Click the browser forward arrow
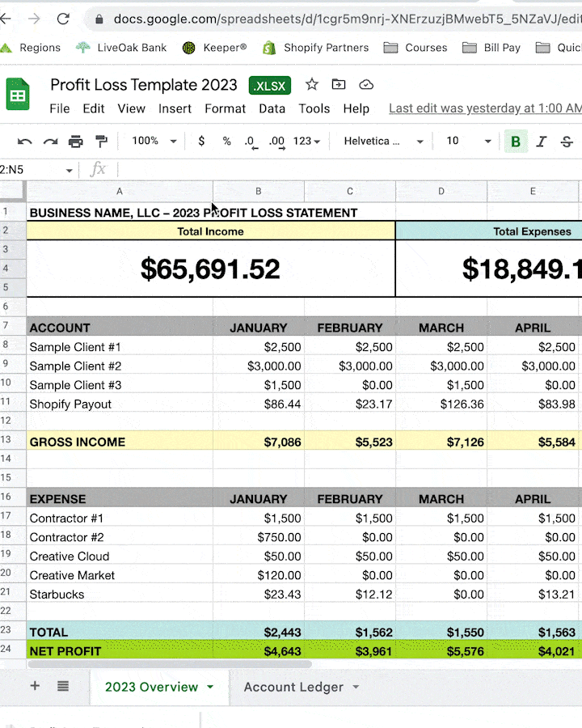This screenshot has height=728, width=582. (34, 19)
